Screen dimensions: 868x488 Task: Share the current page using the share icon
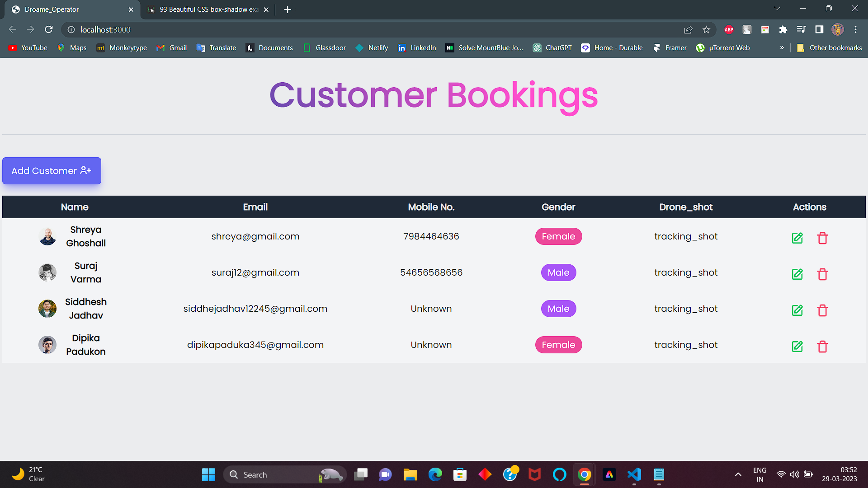688,29
